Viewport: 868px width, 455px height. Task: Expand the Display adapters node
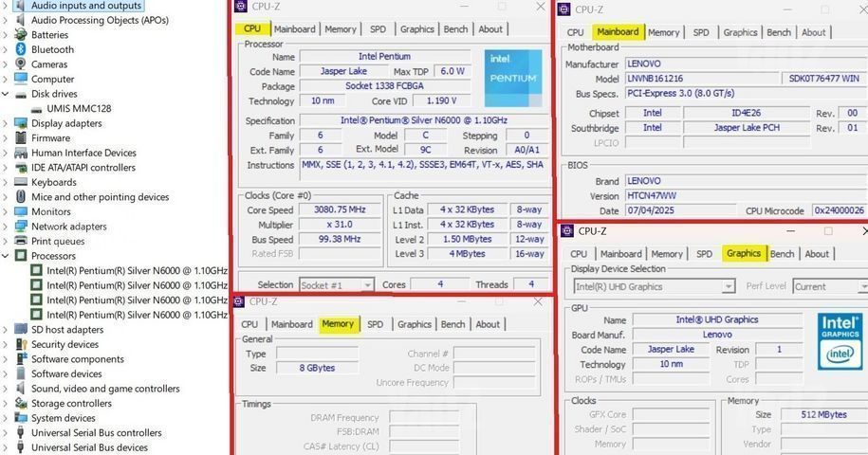coord(6,122)
